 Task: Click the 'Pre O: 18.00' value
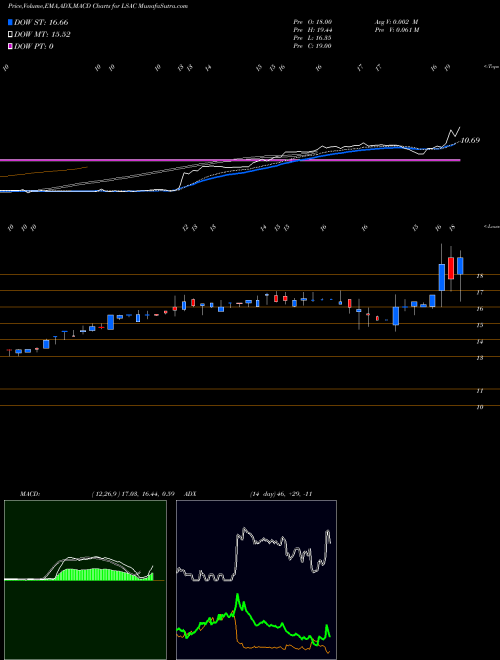pos(313,21)
